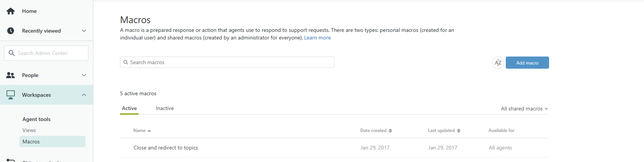The height and width of the screenshot is (162, 644).
Task: Open the All shared macros dropdown
Action: coord(524,109)
